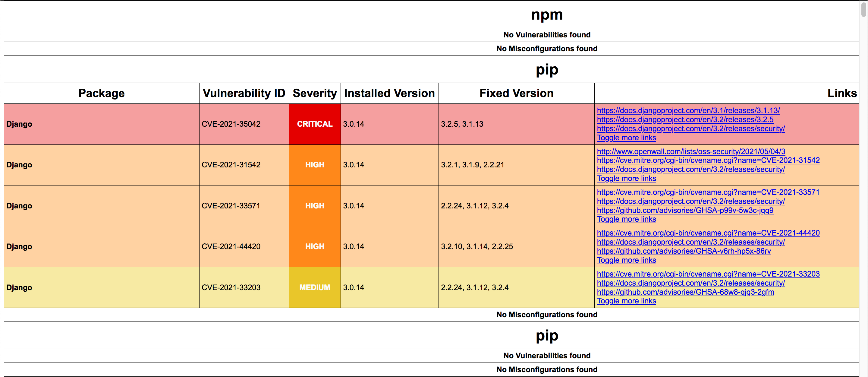This screenshot has height=377, width=868.
Task: Toggle more links for CVE-2021-33571
Action: coord(626,219)
